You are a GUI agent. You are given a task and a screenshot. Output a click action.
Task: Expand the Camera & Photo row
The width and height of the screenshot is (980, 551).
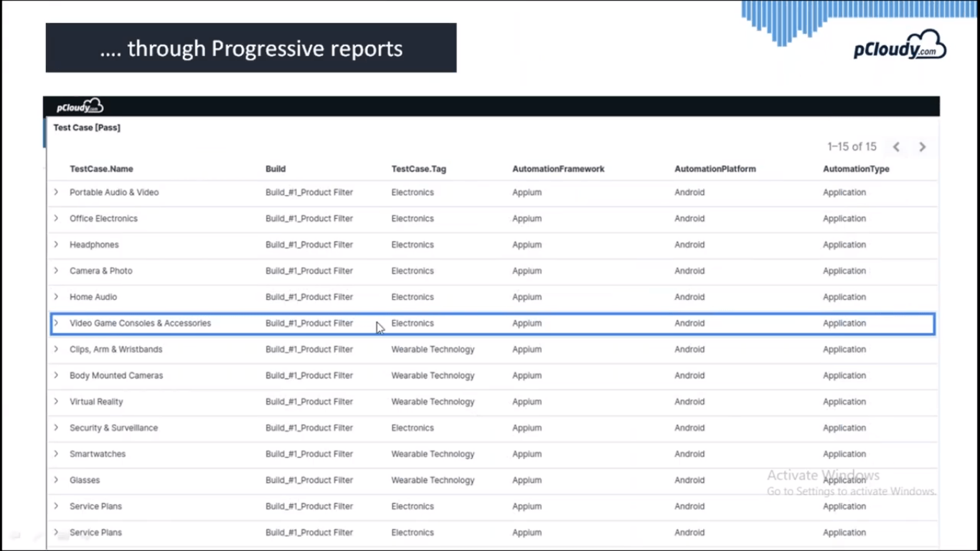click(56, 270)
